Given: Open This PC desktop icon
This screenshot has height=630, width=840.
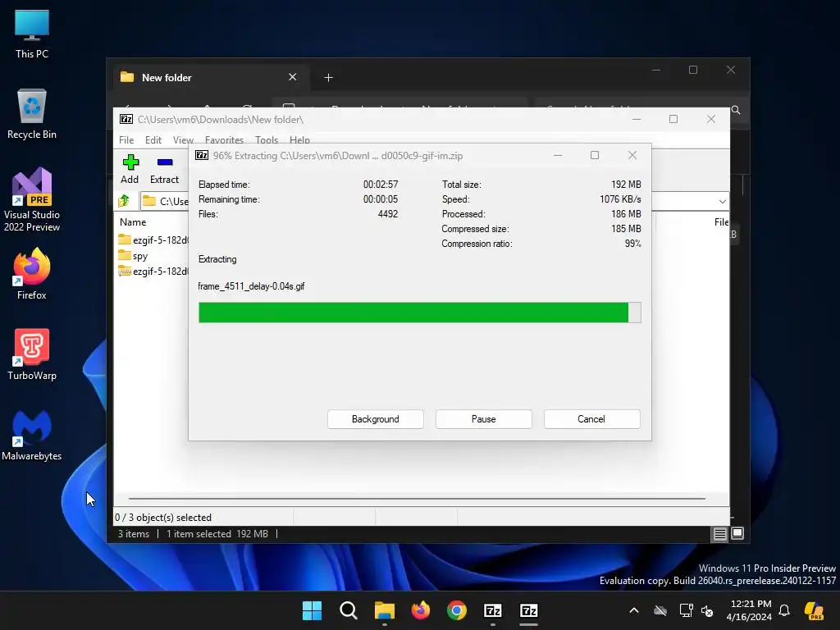Looking at the screenshot, I should 32,34.
